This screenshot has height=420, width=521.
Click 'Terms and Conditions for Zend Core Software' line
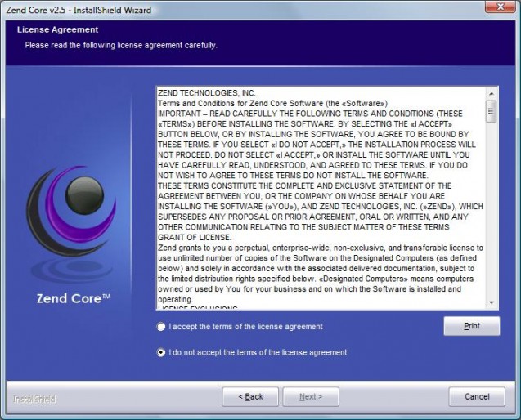(272, 103)
